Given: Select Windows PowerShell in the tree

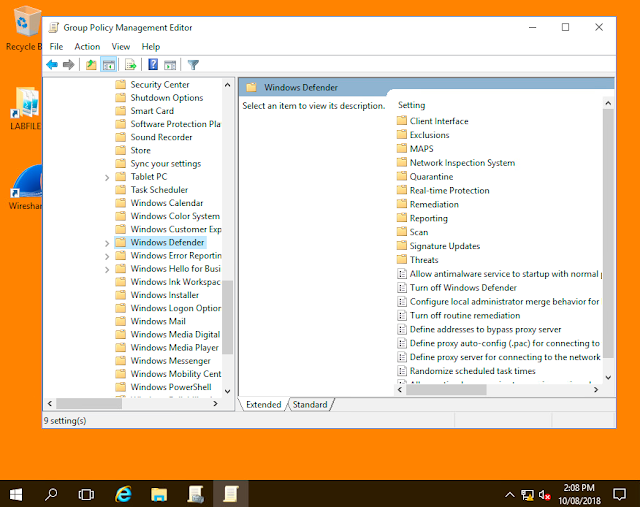Looking at the screenshot, I should point(171,387).
